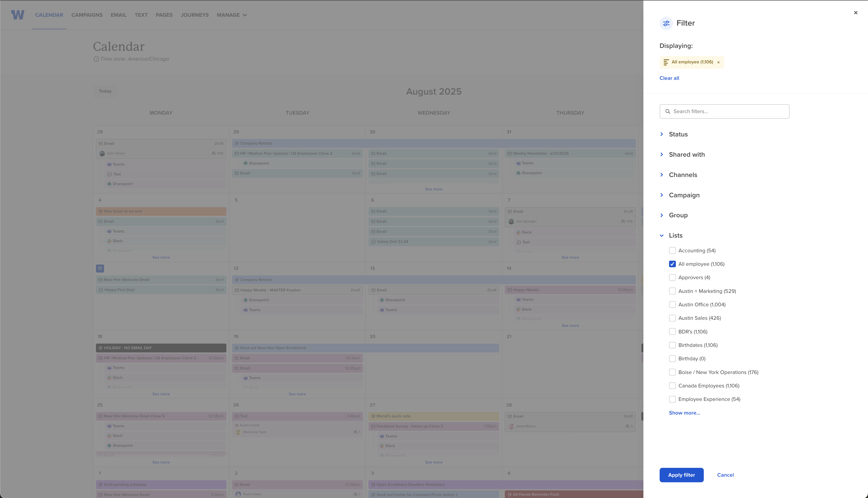Navigate to the Journeys tab
The height and width of the screenshot is (498, 868).
[194, 15]
